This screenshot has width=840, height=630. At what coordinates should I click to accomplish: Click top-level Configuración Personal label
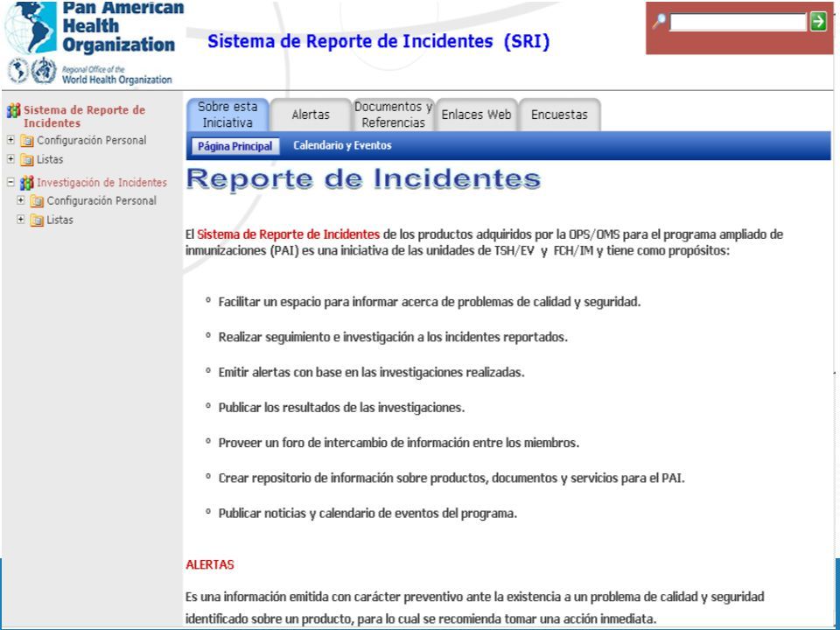92,140
